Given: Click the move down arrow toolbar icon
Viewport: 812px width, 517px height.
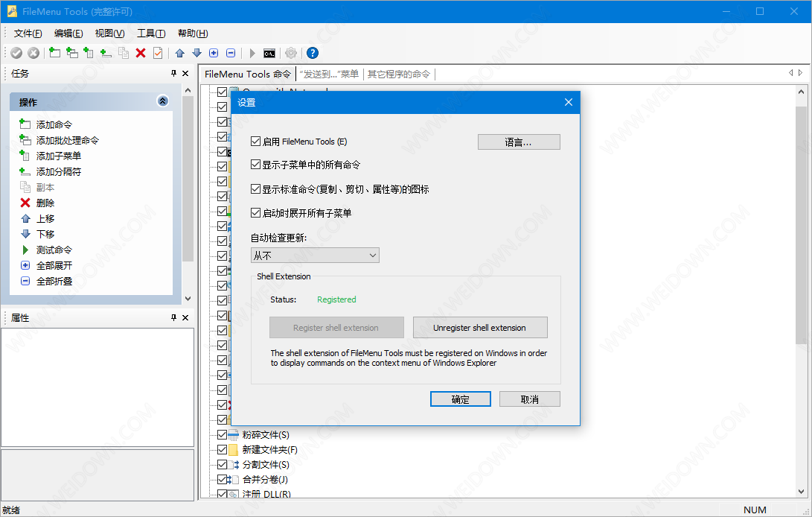Looking at the screenshot, I should pos(196,53).
